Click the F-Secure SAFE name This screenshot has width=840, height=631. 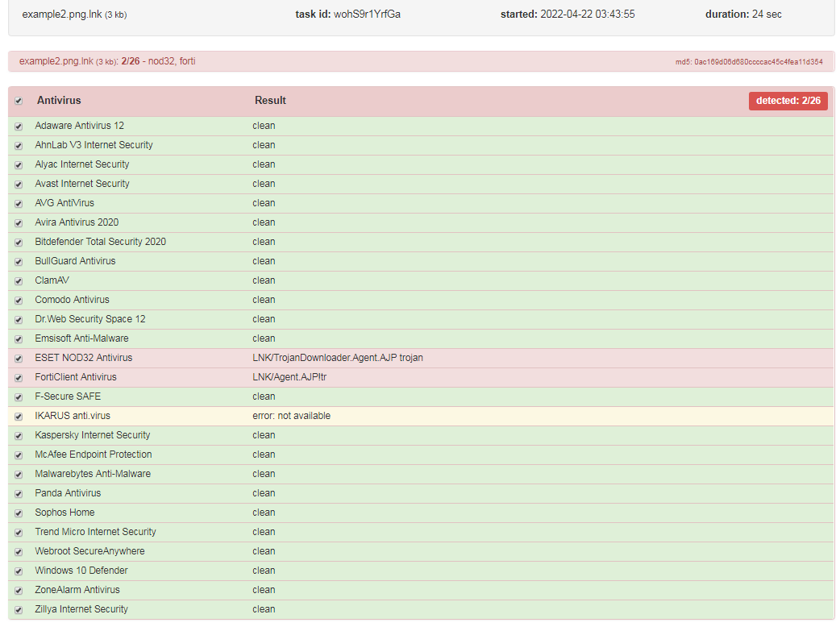point(68,396)
